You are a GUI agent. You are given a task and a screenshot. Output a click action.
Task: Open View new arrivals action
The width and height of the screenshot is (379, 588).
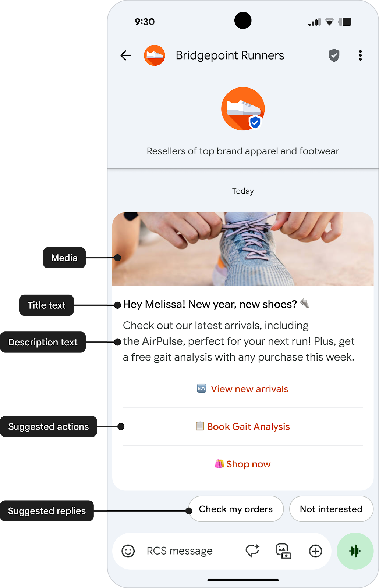click(x=242, y=389)
